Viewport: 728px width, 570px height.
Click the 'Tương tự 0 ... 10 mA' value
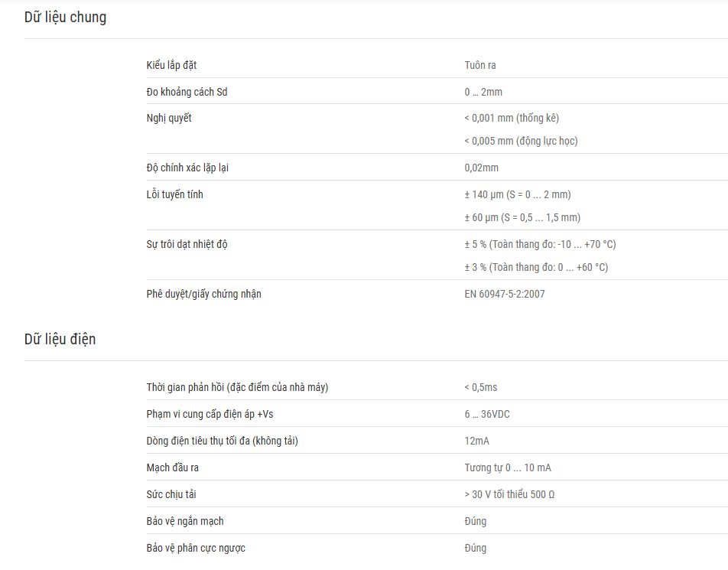(508, 467)
